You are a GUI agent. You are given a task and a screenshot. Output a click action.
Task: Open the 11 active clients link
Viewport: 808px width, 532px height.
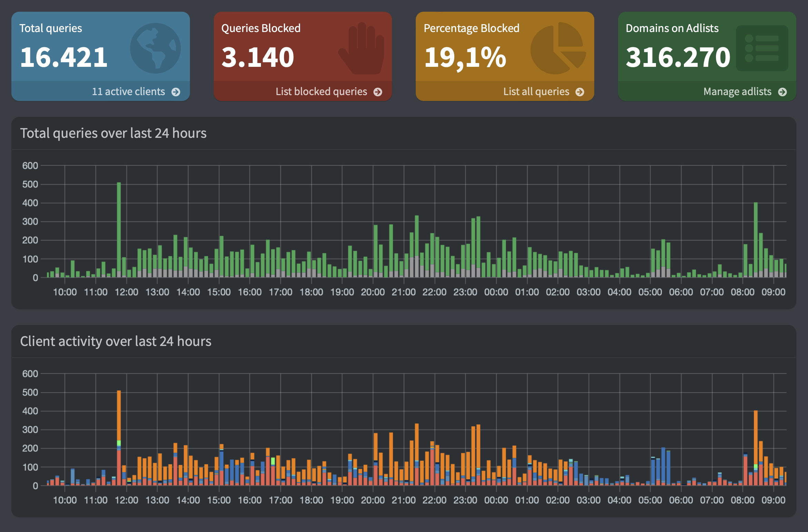128,92
